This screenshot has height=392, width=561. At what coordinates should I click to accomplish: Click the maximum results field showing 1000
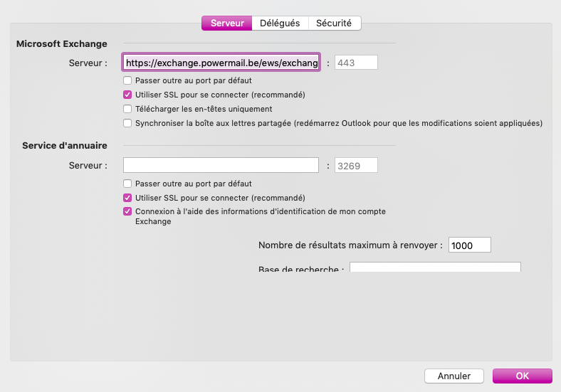(x=470, y=245)
